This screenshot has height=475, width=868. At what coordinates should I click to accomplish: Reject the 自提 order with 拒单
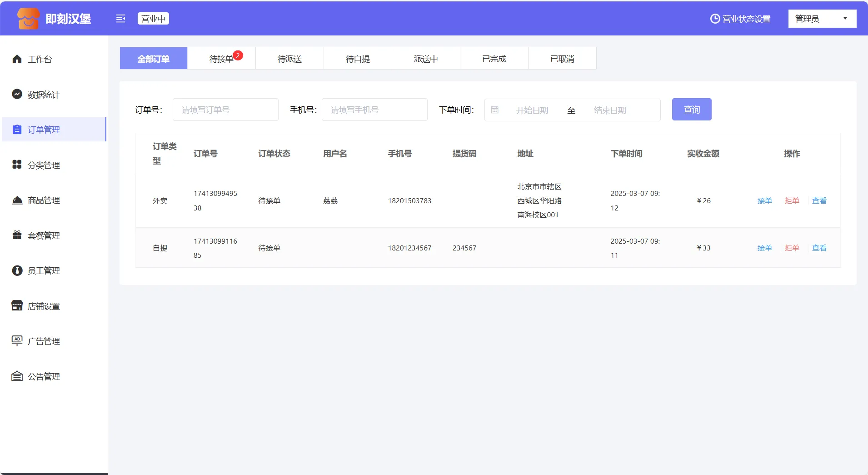pos(792,248)
